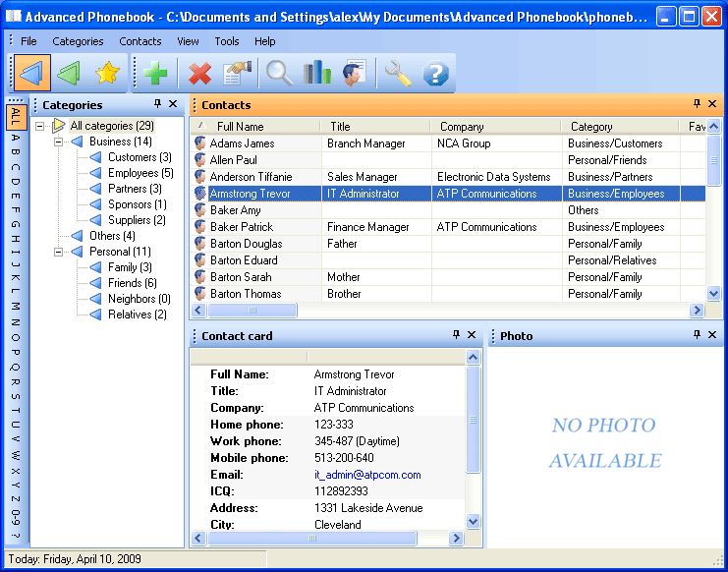Pin the Photo panel
728x572 pixels.
[x=697, y=335]
